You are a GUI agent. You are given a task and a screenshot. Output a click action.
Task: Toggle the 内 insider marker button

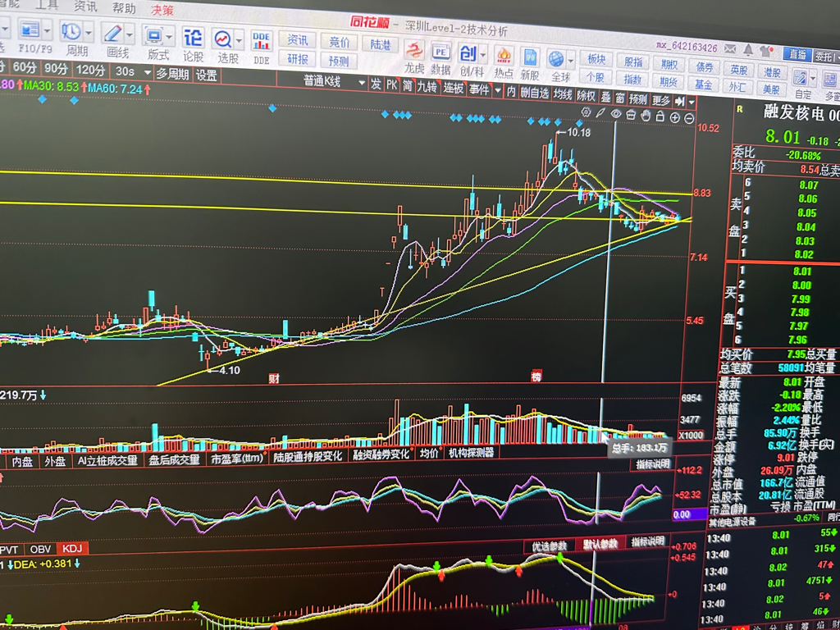coord(512,92)
